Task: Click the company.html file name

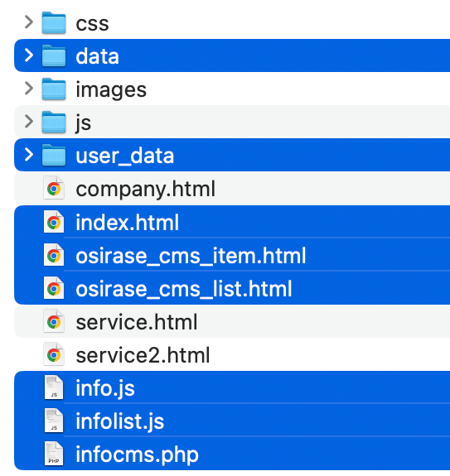Action: [146, 190]
